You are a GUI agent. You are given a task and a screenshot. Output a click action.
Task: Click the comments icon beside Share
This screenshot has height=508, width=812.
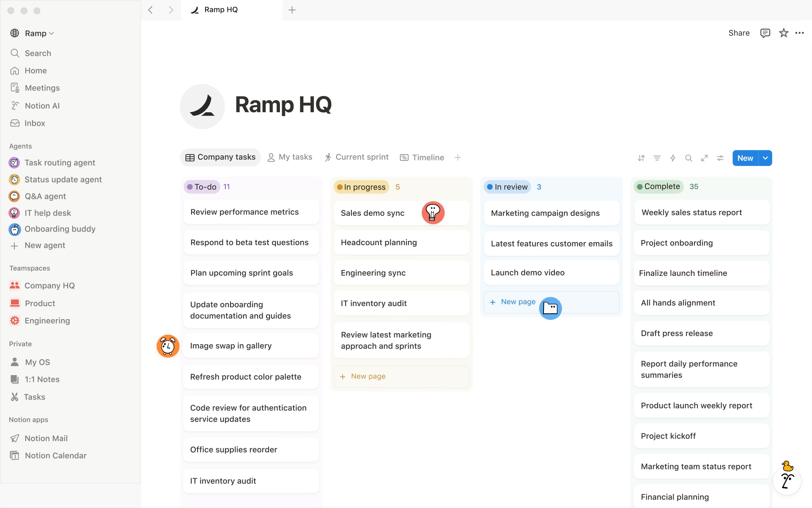(765, 33)
